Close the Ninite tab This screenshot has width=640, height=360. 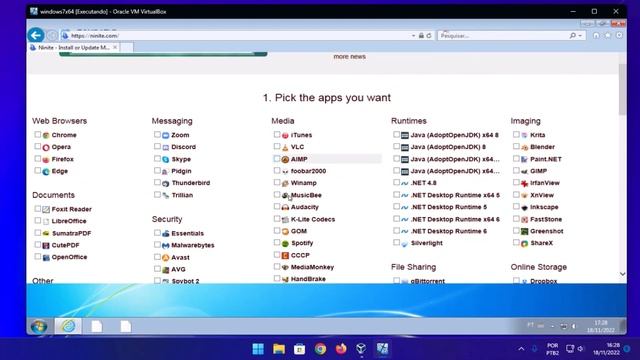click(115, 47)
